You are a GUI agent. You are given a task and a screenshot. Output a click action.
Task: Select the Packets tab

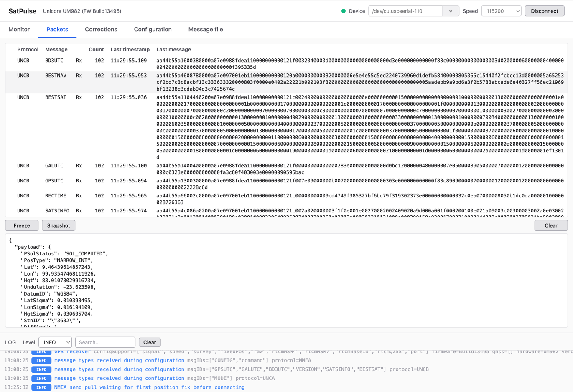coord(57,29)
